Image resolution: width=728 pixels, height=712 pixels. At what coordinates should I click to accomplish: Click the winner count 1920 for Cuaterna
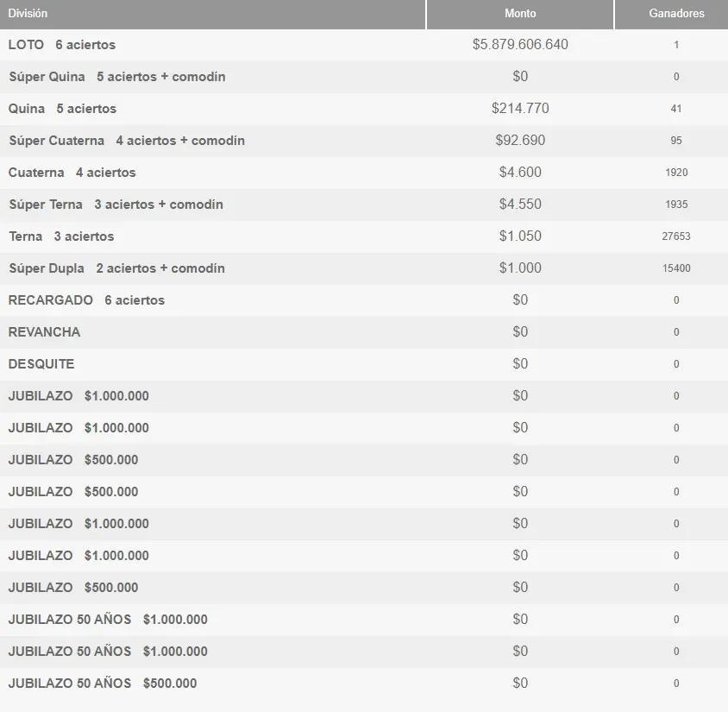tap(676, 172)
